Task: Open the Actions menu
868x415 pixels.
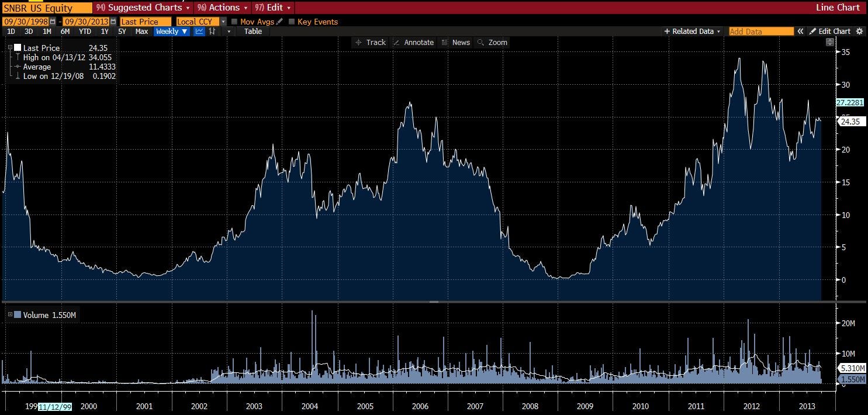Action: coord(223,8)
